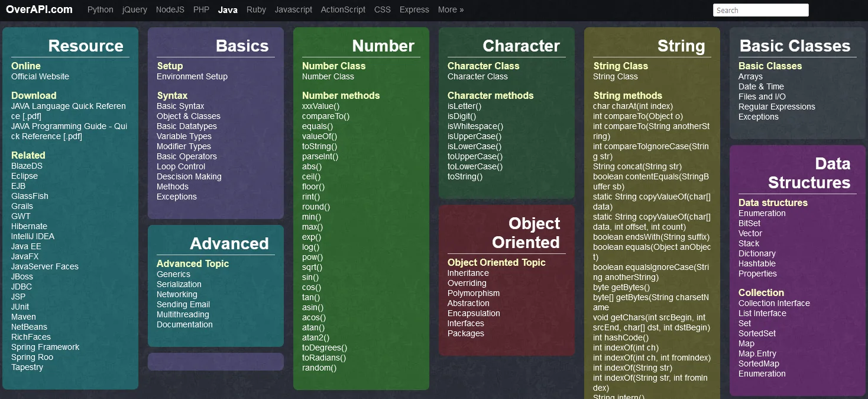Open the Polymorphism topic link
868x399 pixels.
(x=474, y=293)
